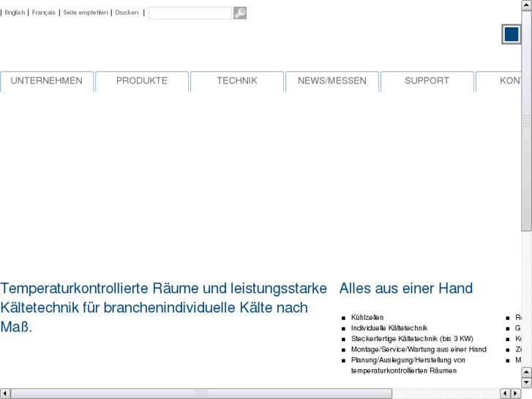Click the horizontal scrollbar left arrow at far left
The height and width of the screenshot is (399, 532).
click(x=5, y=394)
